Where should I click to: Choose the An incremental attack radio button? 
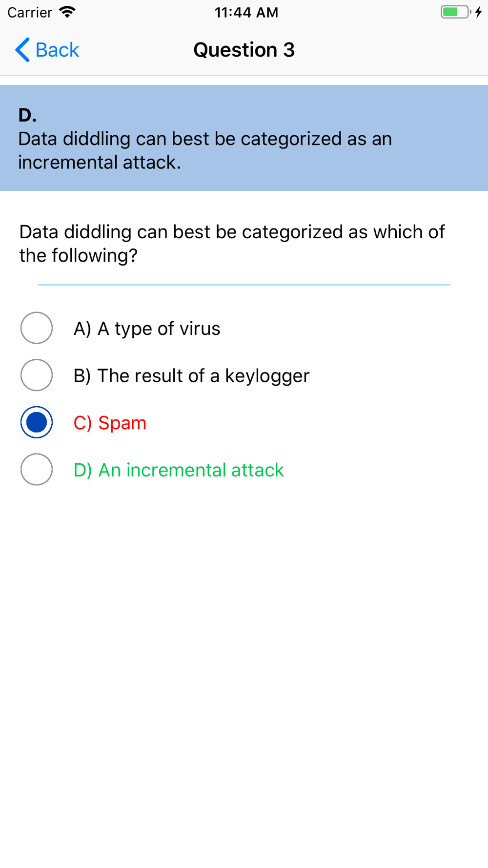(37, 470)
